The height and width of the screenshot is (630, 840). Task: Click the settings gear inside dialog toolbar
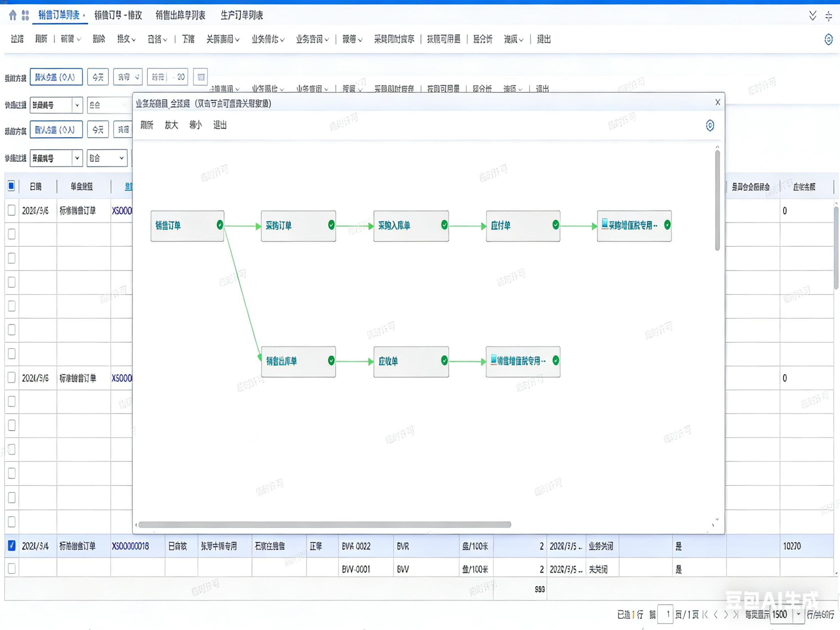coord(710,125)
